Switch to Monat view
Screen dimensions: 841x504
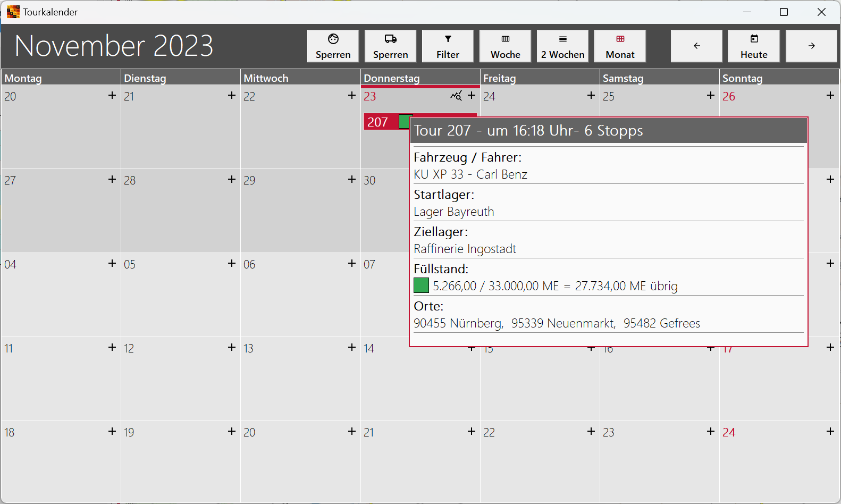[x=620, y=46]
